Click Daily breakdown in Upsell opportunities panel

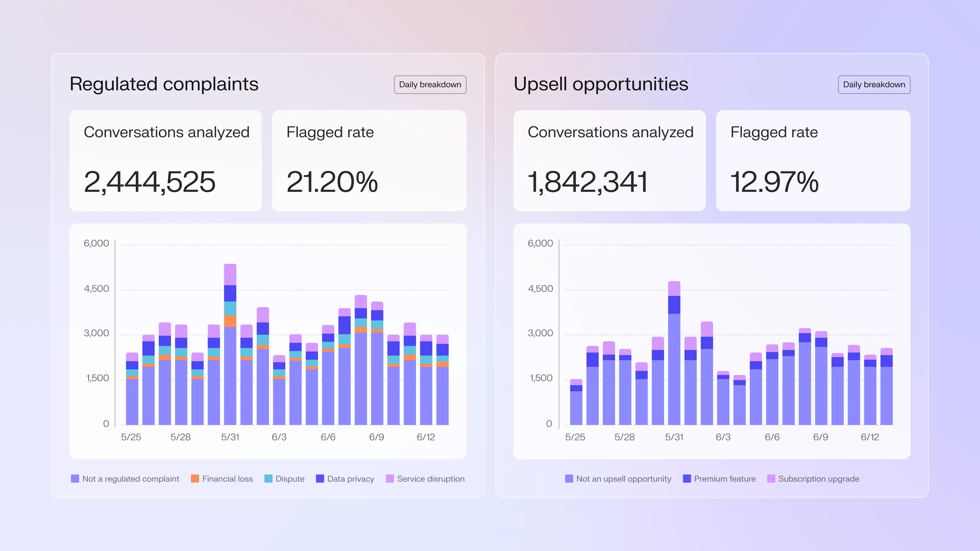click(874, 84)
